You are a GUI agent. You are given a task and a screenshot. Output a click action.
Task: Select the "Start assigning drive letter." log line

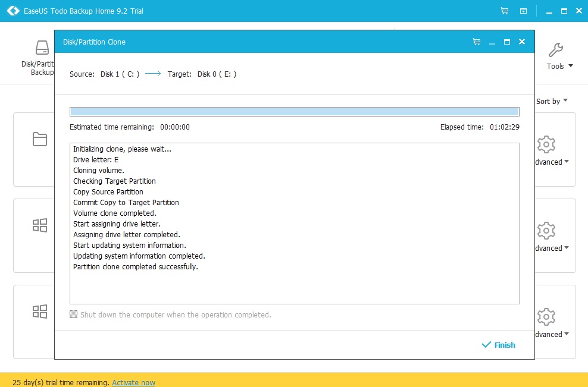(x=117, y=224)
